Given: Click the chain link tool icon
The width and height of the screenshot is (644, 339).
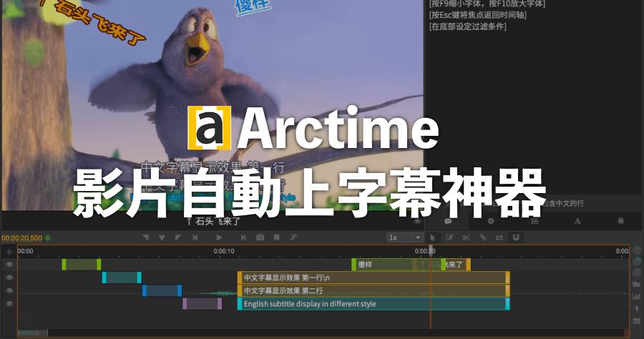Looking at the screenshot, I should [x=482, y=237].
